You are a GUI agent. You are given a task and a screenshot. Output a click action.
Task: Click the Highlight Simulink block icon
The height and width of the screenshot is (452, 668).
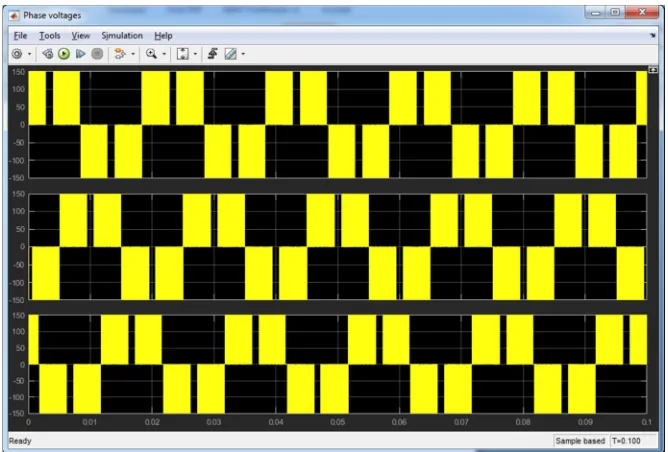click(x=121, y=54)
